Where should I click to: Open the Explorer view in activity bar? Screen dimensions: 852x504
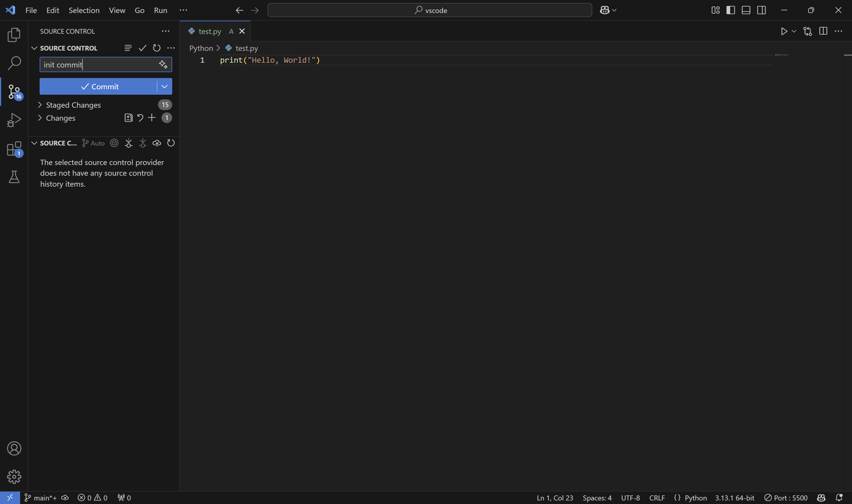coord(14,35)
